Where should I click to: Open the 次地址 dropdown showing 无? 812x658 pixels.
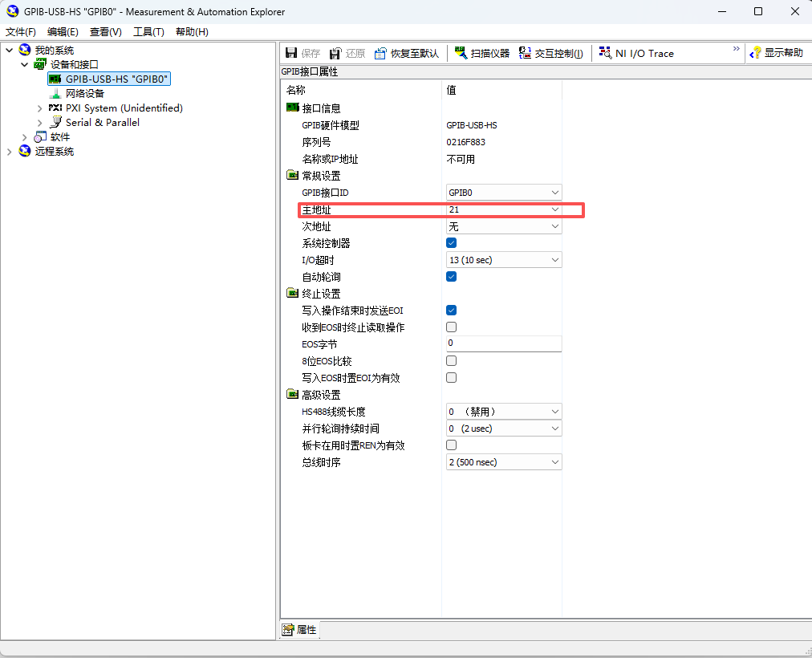[x=504, y=226]
